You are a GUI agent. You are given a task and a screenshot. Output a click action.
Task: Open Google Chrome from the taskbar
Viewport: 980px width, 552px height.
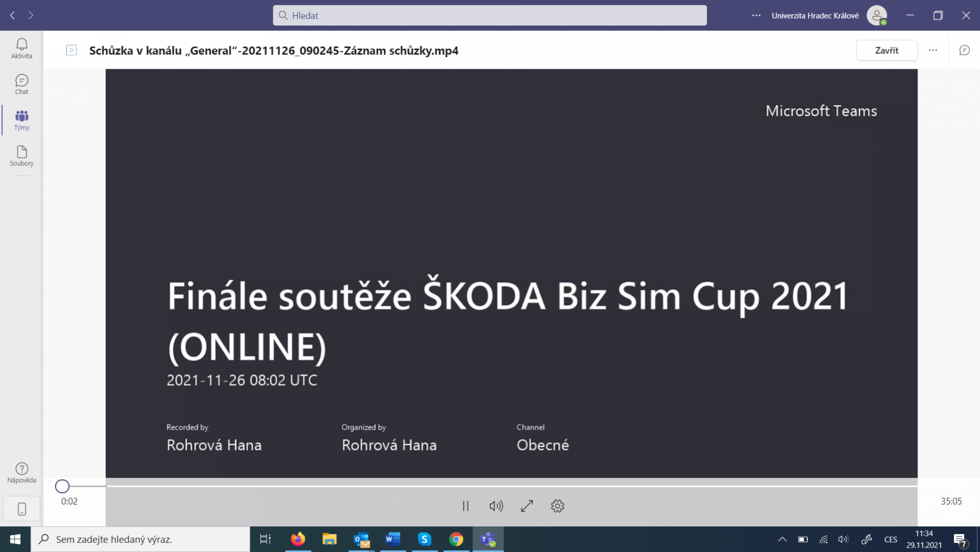[456, 539]
